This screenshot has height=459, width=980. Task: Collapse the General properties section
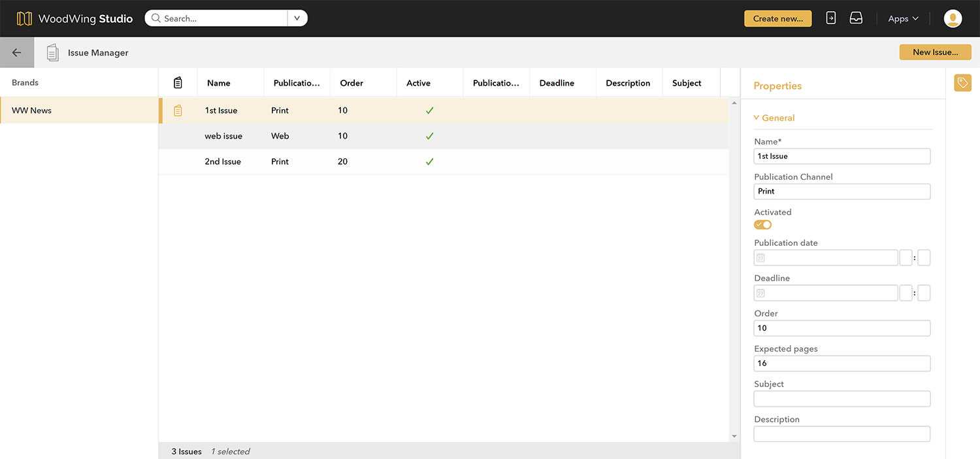point(774,118)
